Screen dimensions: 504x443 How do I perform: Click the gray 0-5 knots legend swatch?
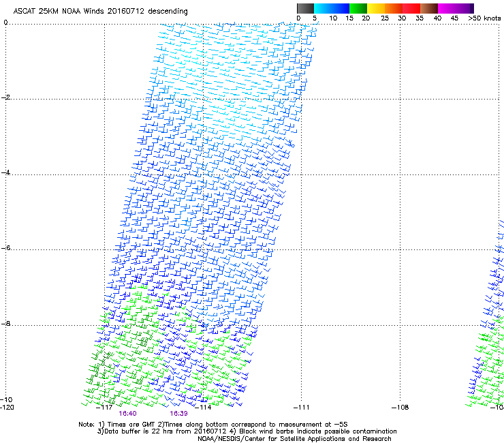point(305,8)
